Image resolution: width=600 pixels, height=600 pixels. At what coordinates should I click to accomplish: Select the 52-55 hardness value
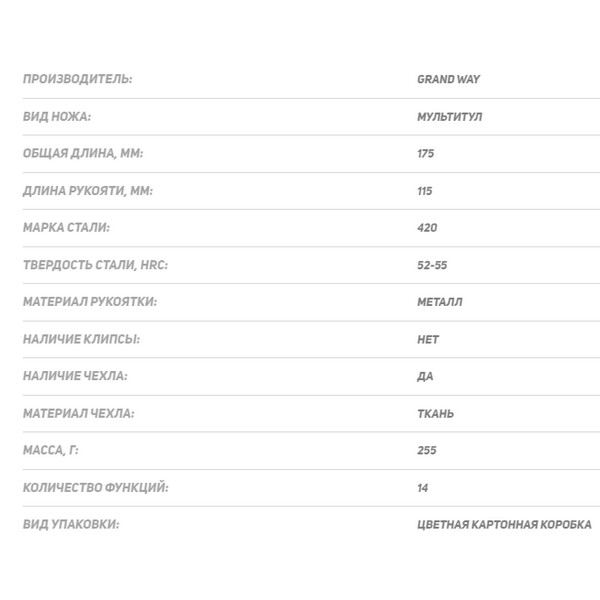point(432,265)
